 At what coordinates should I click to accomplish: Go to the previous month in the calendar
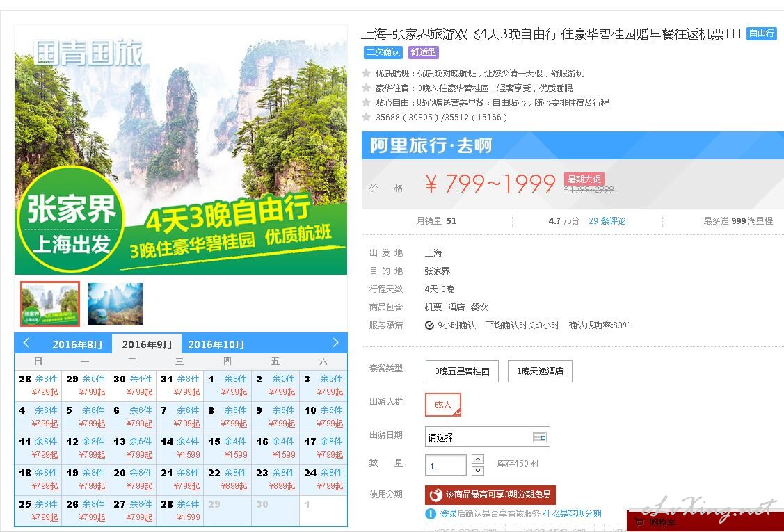pos(26,343)
